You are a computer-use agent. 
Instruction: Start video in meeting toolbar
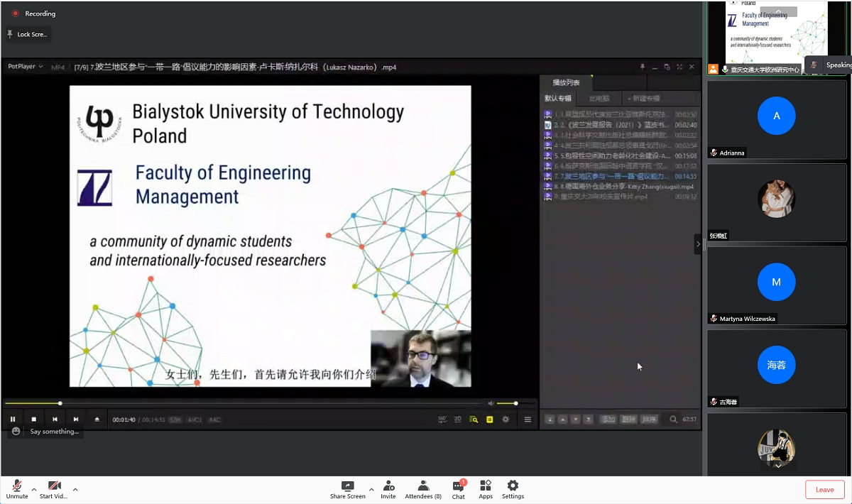click(x=53, y=489)
